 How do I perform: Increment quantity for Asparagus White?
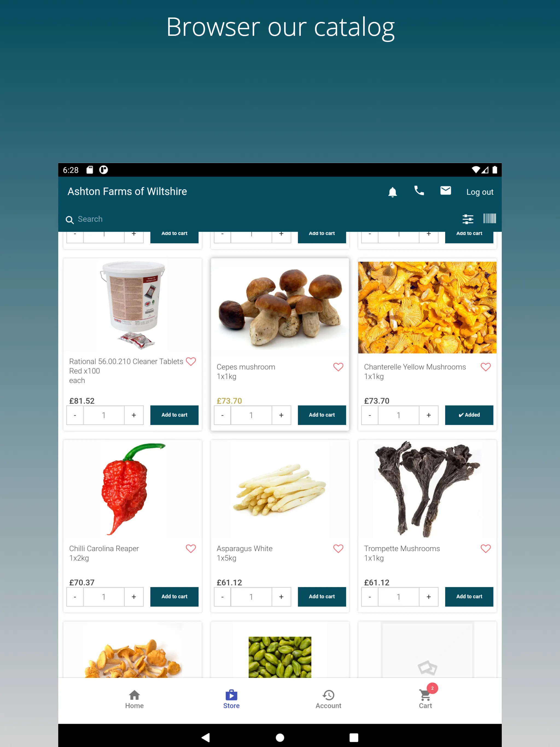(281, 596)
